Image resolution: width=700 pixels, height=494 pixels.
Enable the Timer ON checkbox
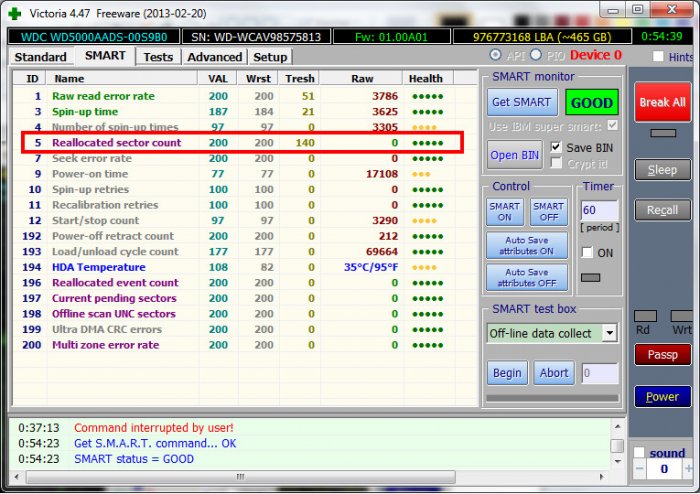coord(587,253)
